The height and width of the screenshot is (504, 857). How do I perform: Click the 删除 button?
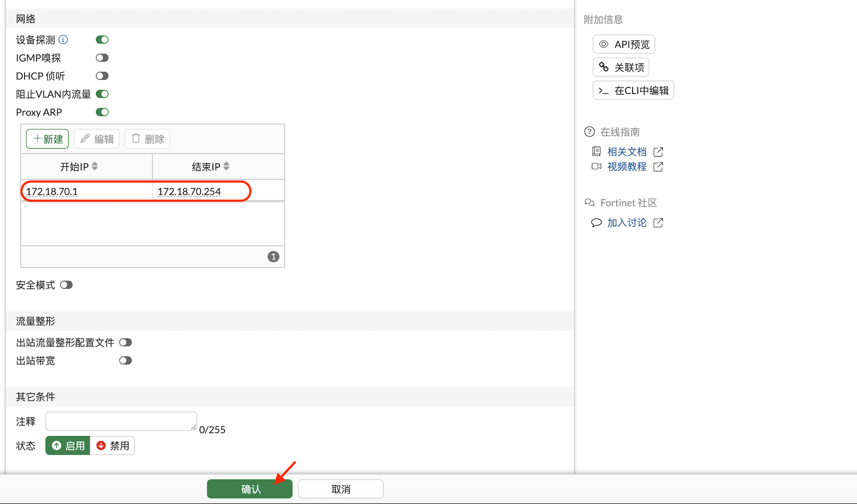[147, 139]
